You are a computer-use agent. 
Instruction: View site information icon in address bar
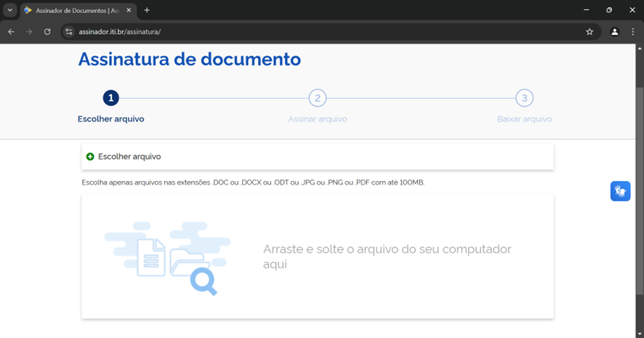click(x=69, y=32)
